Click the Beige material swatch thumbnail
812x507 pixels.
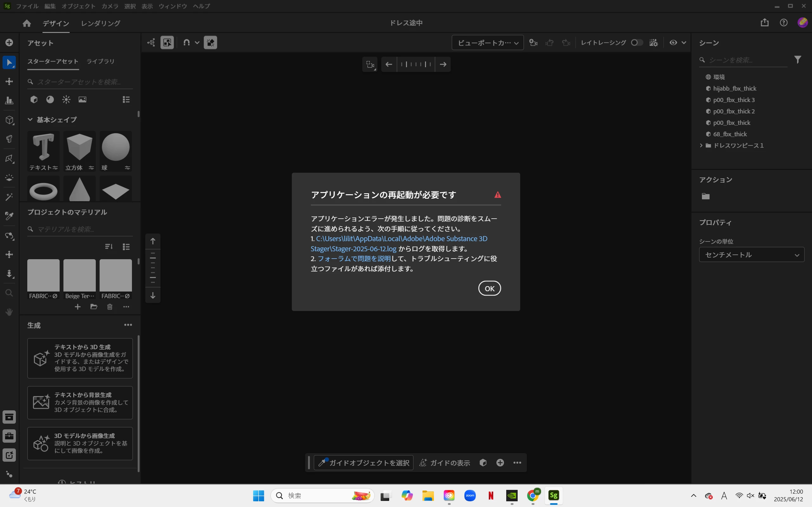tap(80, 276)
